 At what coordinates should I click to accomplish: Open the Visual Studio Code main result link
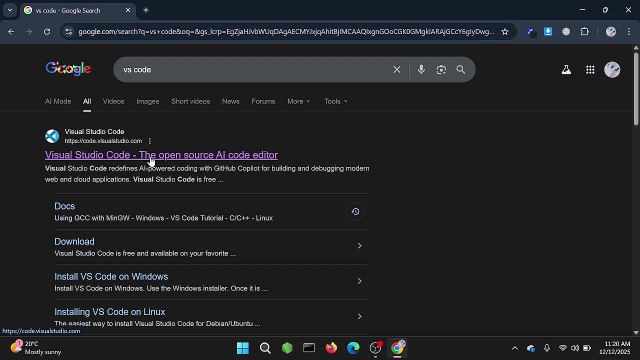[161, 155]
